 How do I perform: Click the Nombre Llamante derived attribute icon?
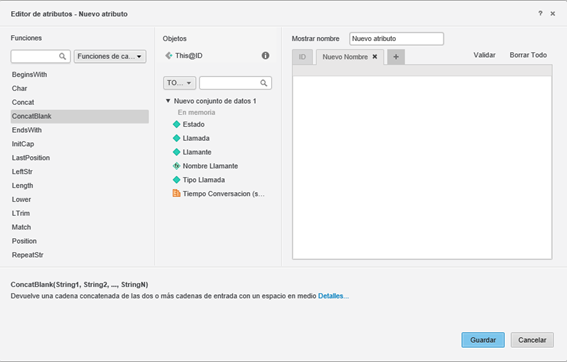[x=176, y=166]
